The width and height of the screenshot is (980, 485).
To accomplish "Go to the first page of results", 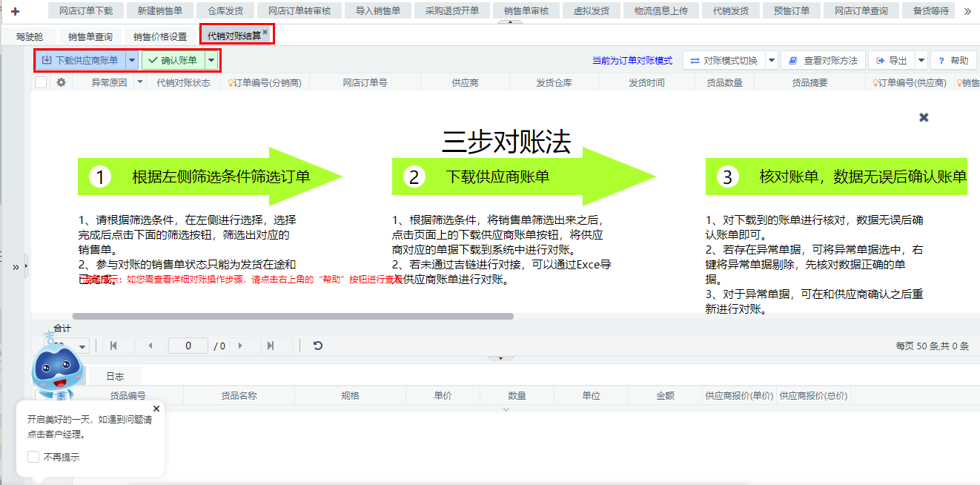I will click(x=113, y=346).
